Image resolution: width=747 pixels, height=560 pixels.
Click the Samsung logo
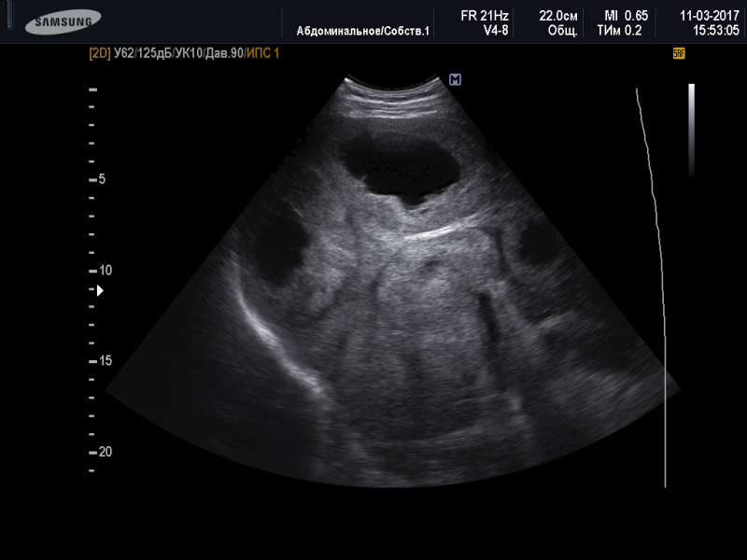pyautogui.click(x=63, y=21)
